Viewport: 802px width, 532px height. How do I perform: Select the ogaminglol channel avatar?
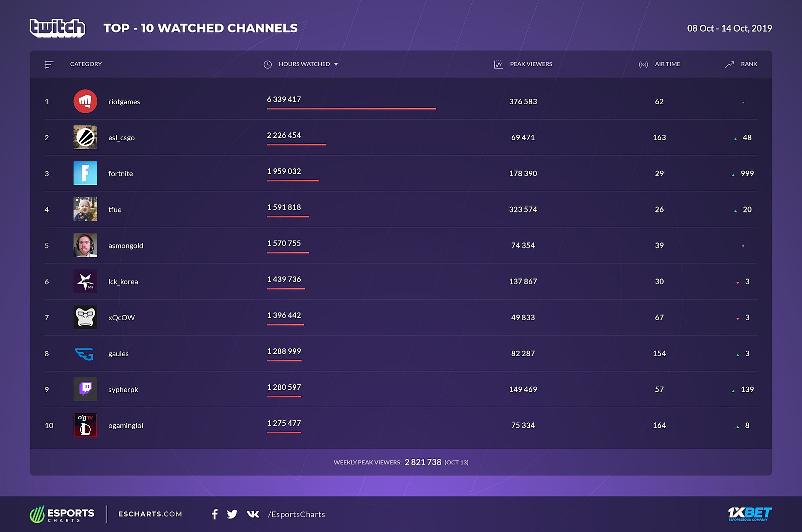[85, 425]
